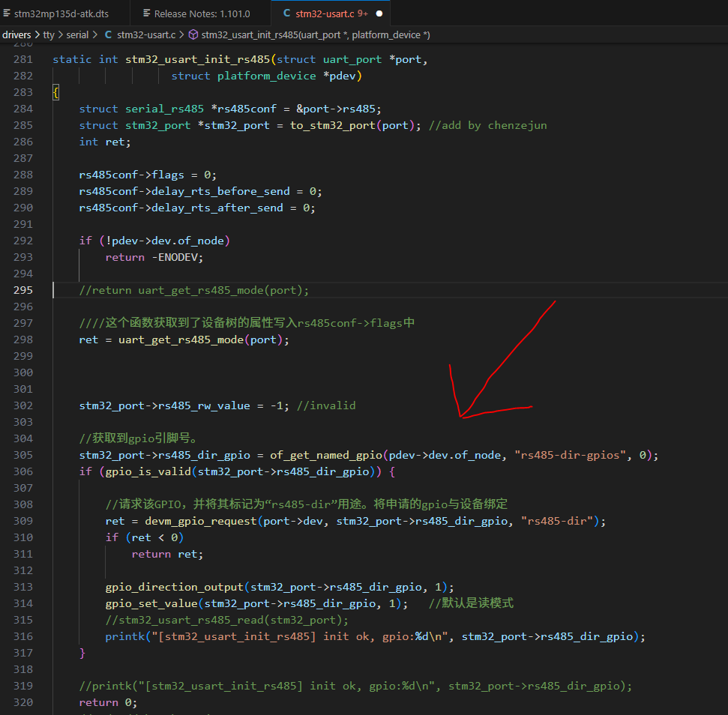Click the cube symbol icon in breadcrumb
This screenshot has height=715, width=728.
point(193,34)
